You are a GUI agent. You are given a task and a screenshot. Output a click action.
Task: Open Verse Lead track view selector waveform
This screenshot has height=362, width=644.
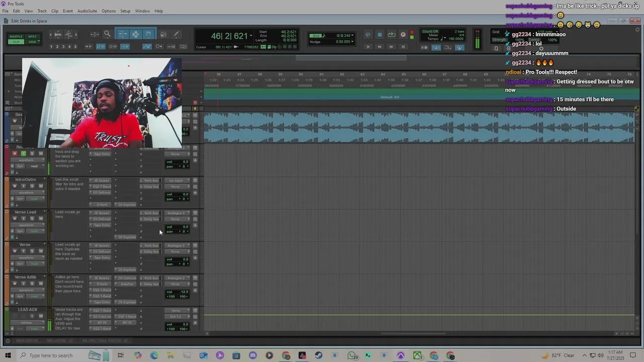(x=29, y=225)
